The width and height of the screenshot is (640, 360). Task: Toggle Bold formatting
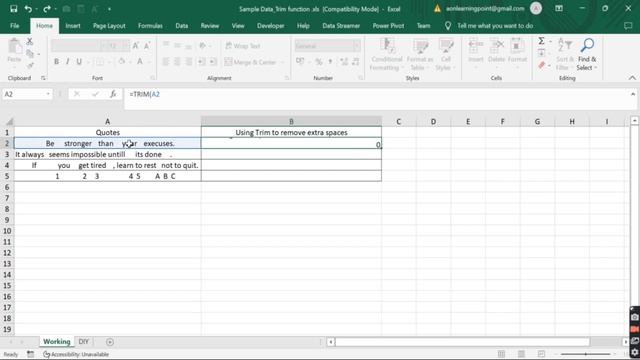tap(56, 62)
